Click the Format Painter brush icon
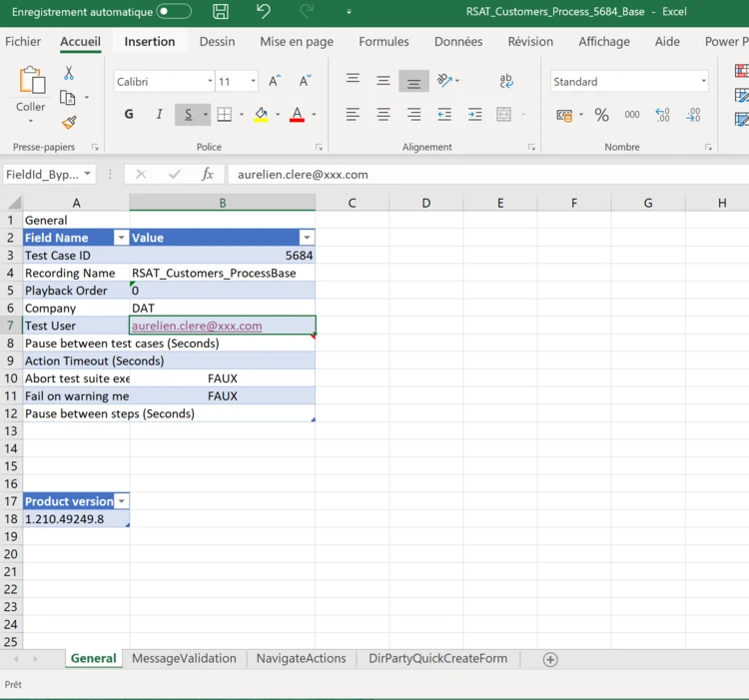Viewport: 749px width, 700px height. click(x=69, y=123)
